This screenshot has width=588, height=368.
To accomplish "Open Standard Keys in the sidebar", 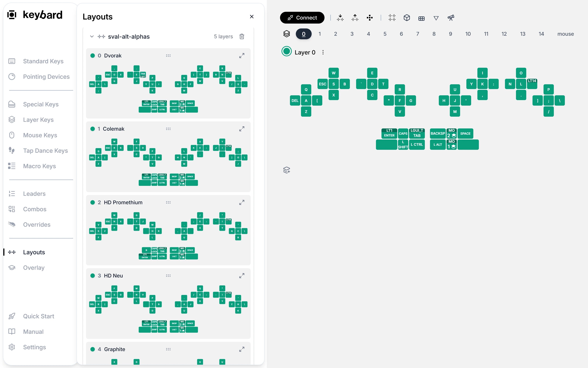I will point(43,61).
